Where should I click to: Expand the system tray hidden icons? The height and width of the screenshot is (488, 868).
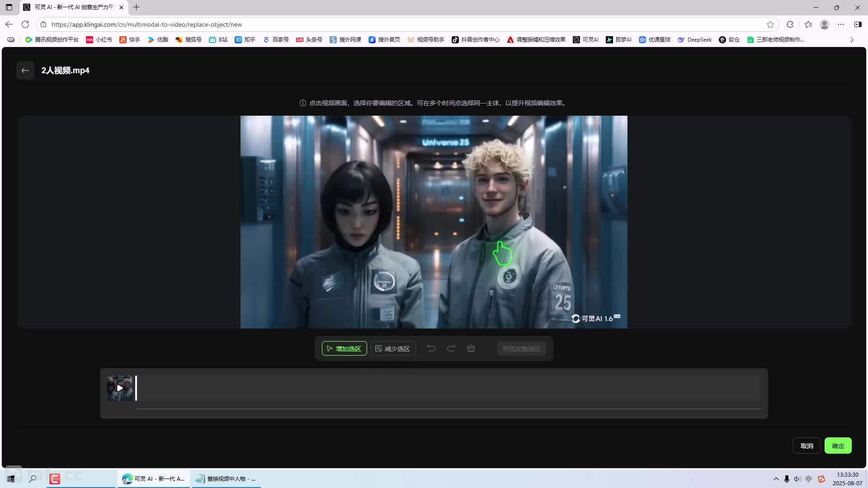pos(776,479)
